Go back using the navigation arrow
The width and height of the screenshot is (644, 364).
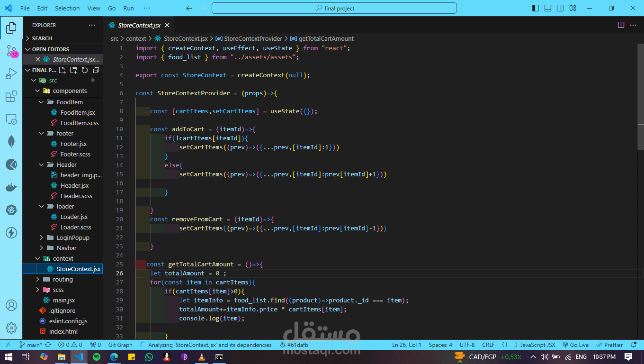[x=189, y=9]
